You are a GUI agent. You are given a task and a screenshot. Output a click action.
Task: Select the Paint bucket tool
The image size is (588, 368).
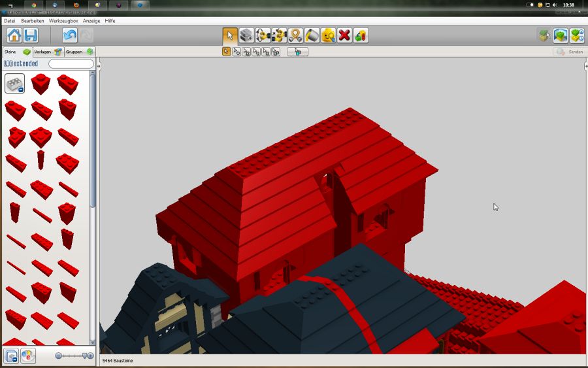312,35
